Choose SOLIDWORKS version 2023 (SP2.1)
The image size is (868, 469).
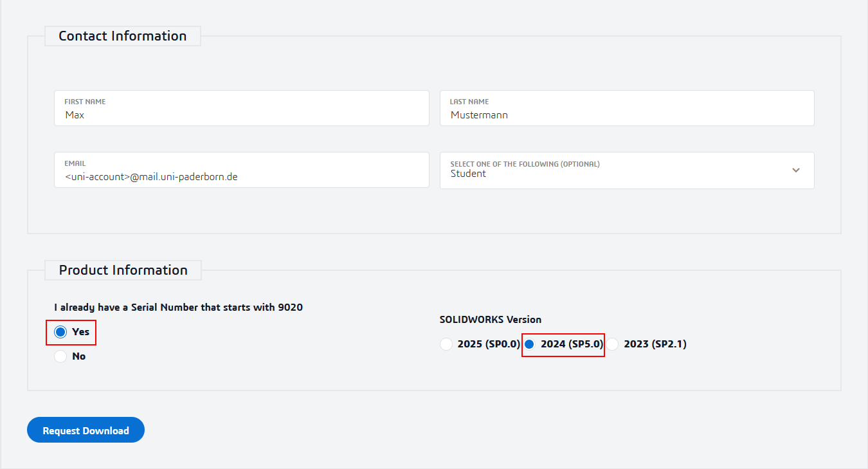point(613,344)
